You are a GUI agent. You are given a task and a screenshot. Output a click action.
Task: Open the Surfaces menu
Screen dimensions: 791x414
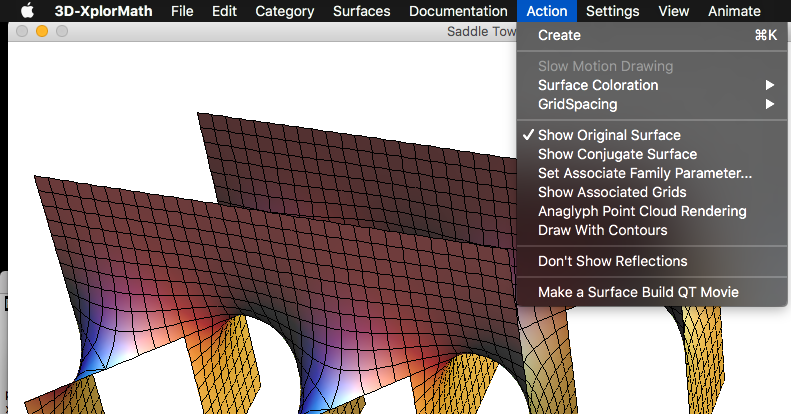[362, 11]
